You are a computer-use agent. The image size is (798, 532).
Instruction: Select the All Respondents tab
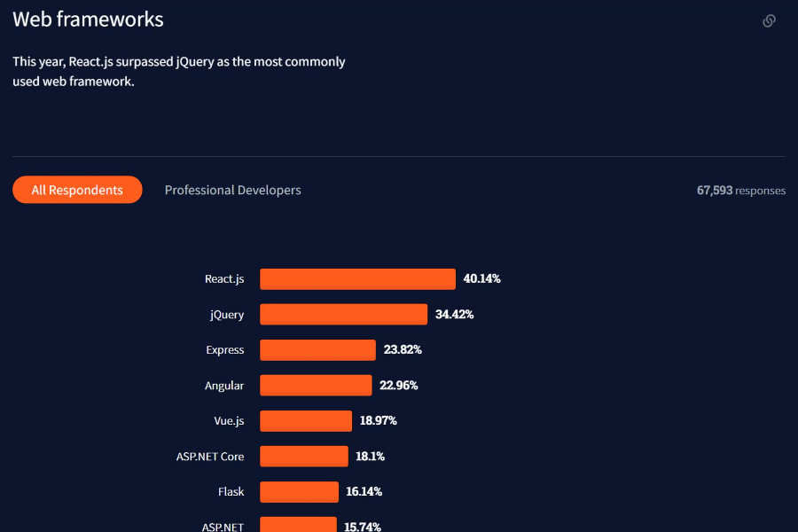[77, 190]
